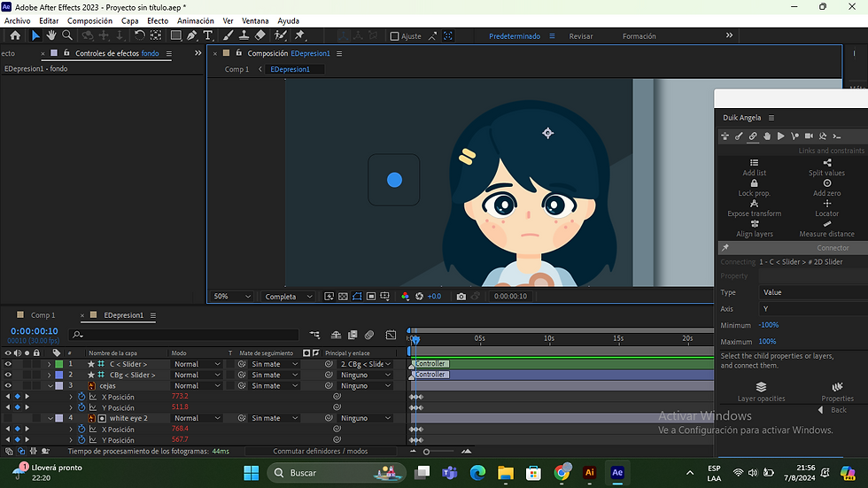
Task: Select the Clone Stamp tool
Action: point(244,35)
